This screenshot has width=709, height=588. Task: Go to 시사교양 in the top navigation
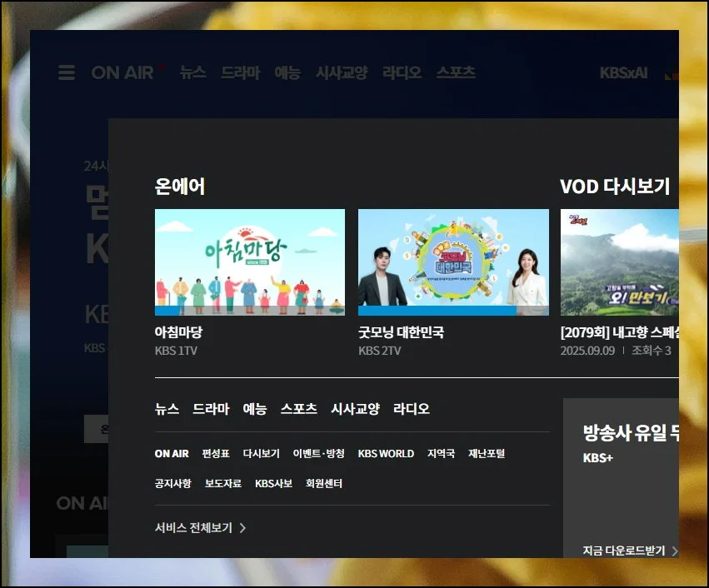pos(341,73)
